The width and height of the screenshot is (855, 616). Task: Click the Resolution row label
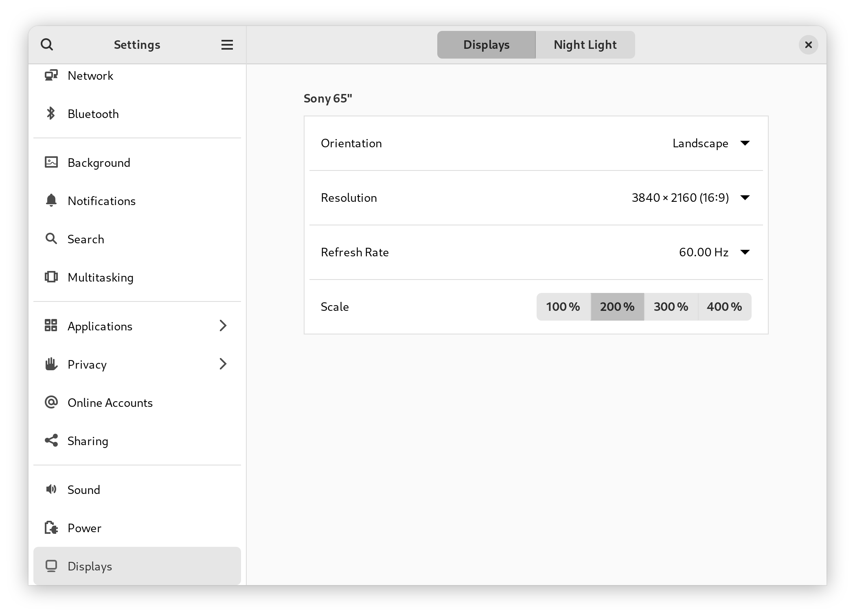click(x=349, y=198)
